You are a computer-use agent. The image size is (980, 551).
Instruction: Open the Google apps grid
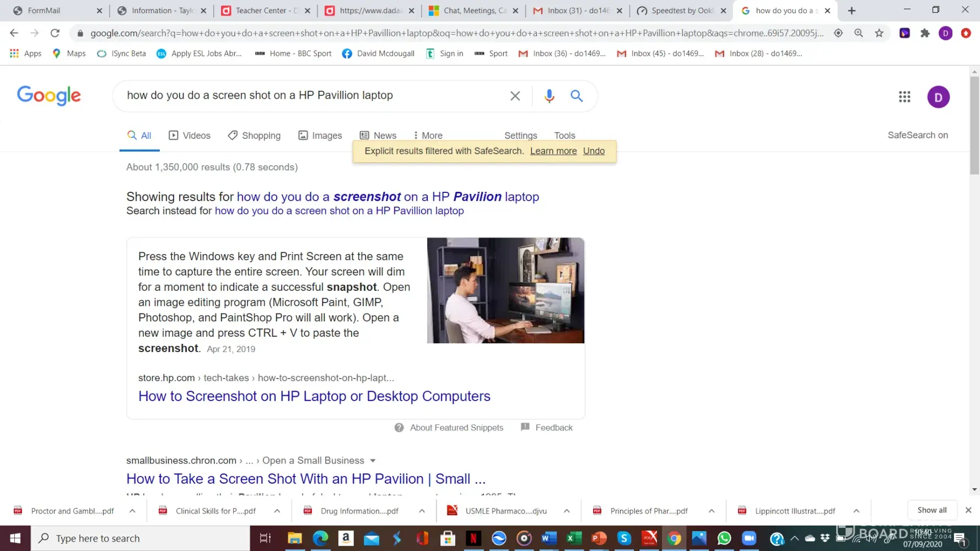pyautogui.click(x=904, y=97)
